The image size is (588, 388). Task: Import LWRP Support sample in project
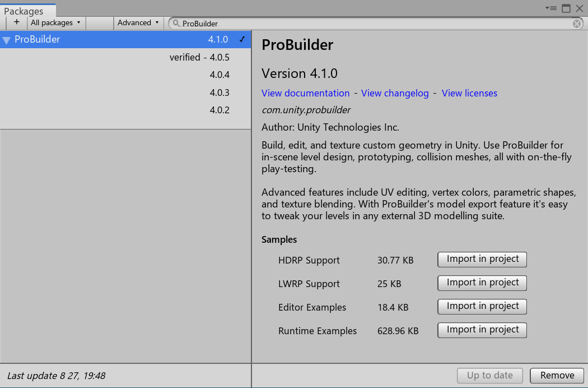[482, 283]
